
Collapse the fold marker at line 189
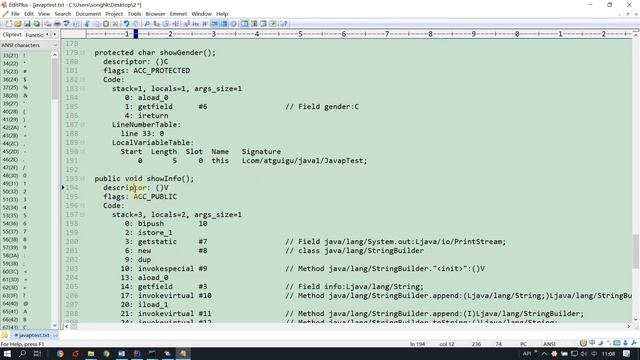(x=82, y=142)
